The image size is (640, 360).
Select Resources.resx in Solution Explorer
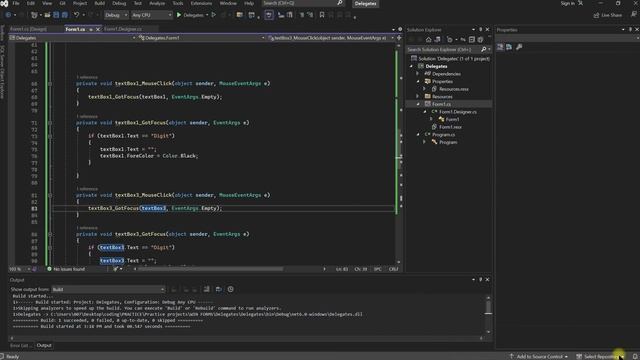454,89
